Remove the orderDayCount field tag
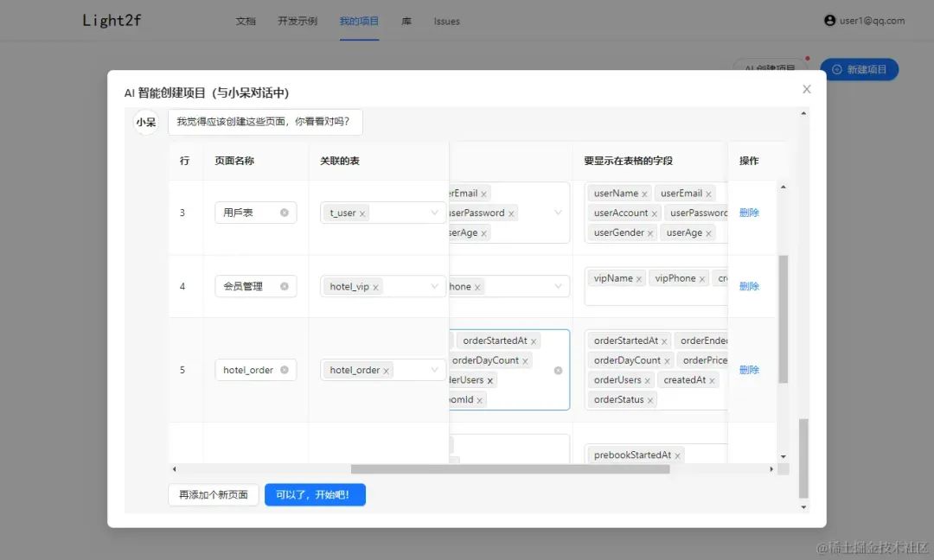 point(668,360)
